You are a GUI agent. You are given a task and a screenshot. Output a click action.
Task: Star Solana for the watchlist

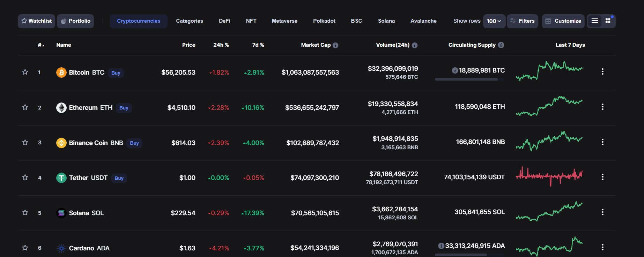(x=25, y=213)
